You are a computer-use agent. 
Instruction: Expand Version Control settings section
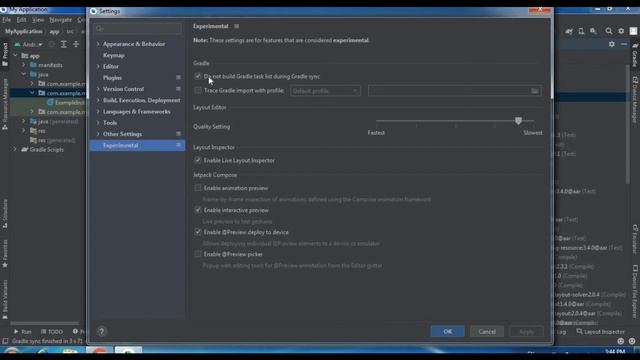pos(98,89)
